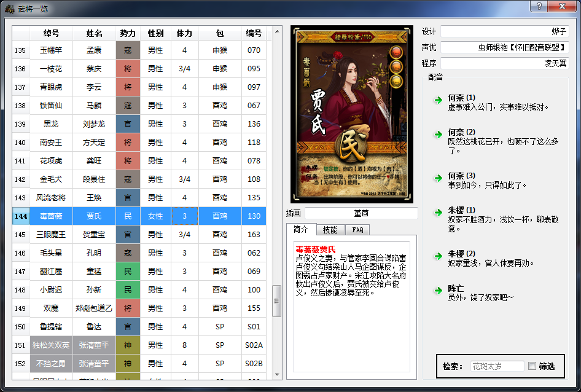Screen dimensions: 581x392
Task: Select the 风流老将 nickname cell
Action: point(51,198)
